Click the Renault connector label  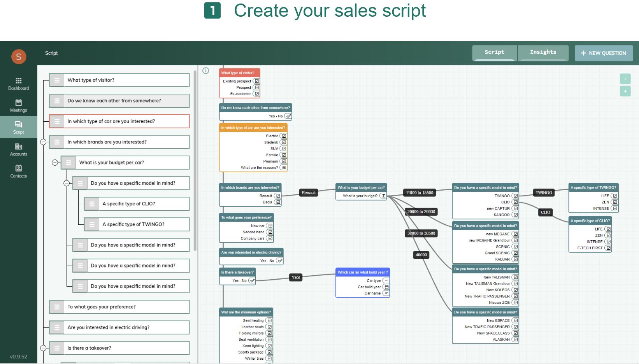point(309,192)
